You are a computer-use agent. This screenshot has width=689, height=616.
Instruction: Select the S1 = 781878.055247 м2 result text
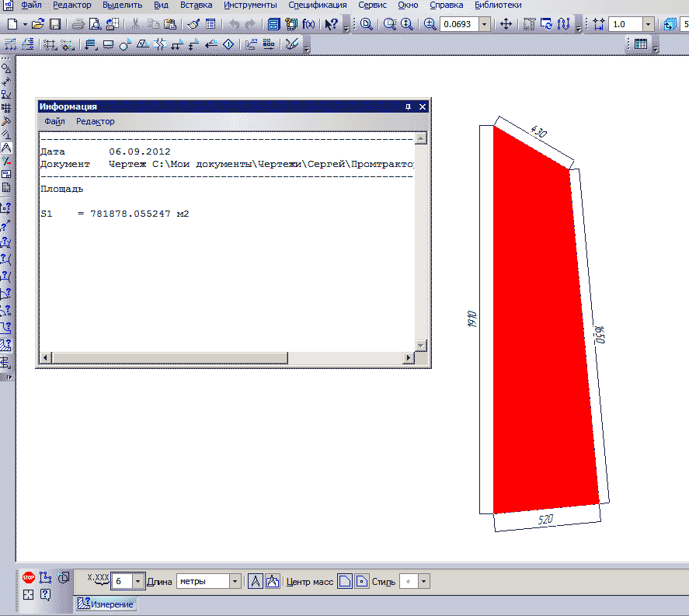(x=115, y=214)
